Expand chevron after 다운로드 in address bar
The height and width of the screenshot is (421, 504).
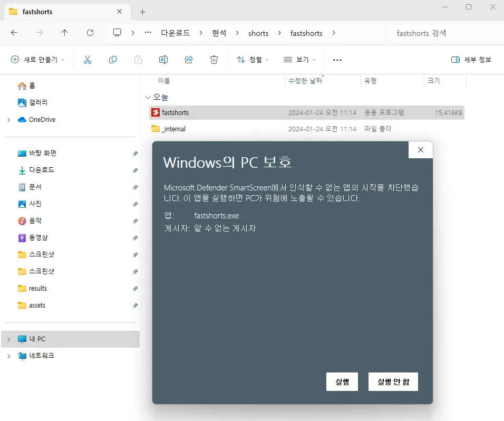point(201,33)
